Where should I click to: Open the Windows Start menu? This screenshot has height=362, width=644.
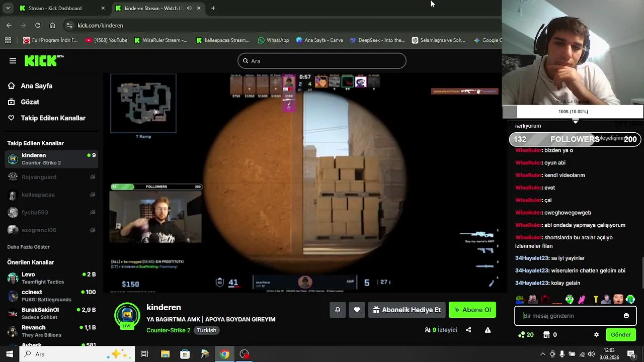pos(10,354)
